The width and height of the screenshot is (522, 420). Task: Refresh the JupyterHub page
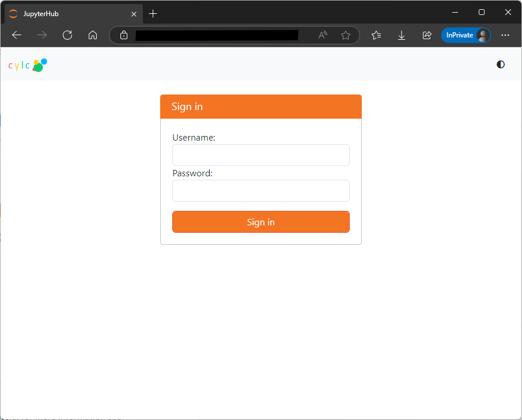67,35
